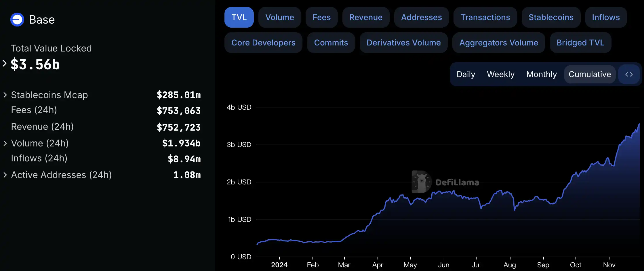Select Monthly chart grouping
The image size is (644, 271).
[x=541, y=74]
